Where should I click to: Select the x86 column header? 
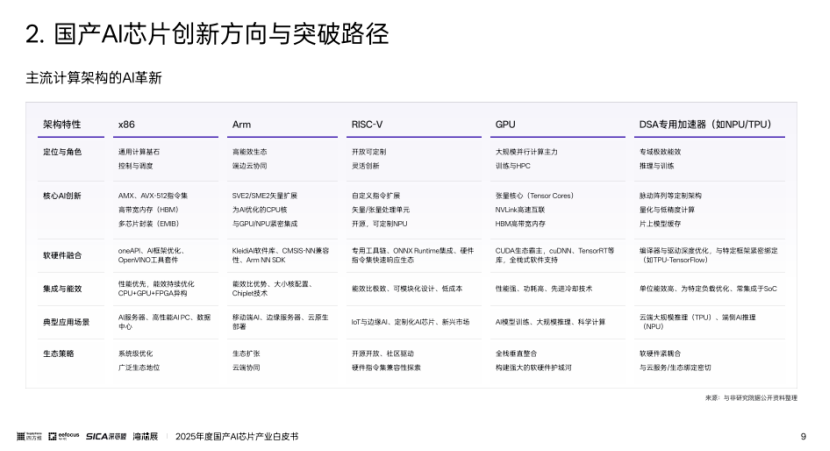pos(126,125)
